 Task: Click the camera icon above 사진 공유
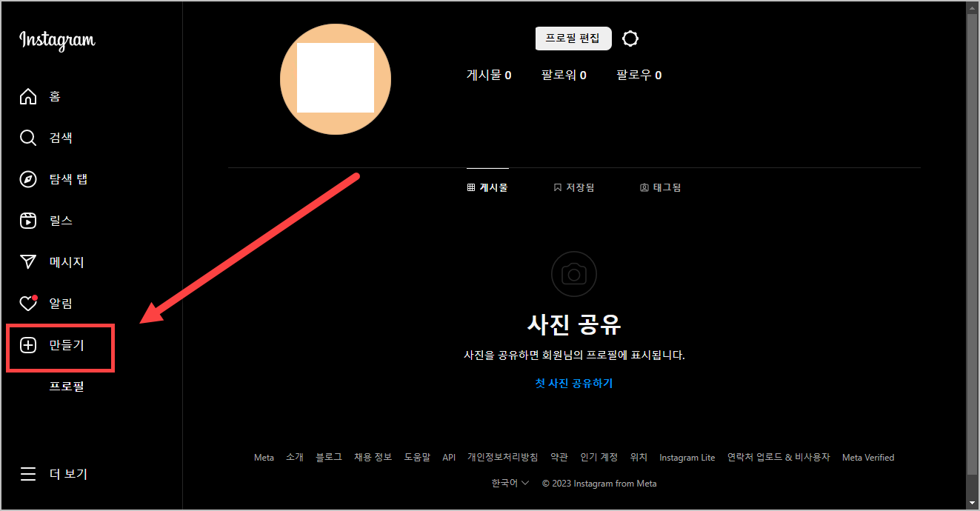[573, 273]
